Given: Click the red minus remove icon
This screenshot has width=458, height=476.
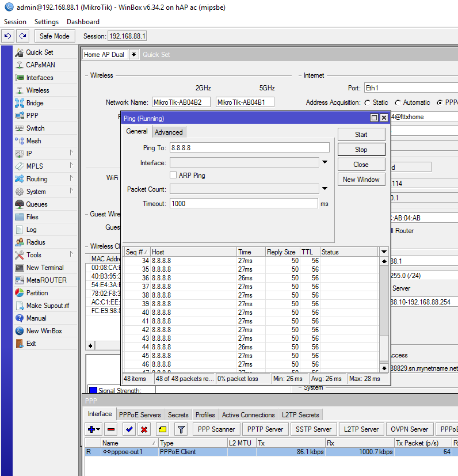Looking at the screenshot, I should pos(111,429).
